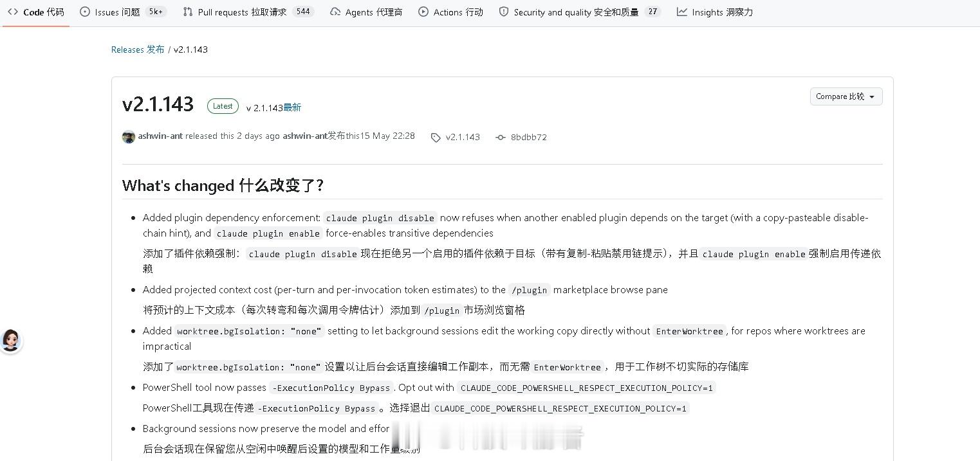
Task: Click the commit icon beside 8bdbb72
Action: tap(501, 138)
